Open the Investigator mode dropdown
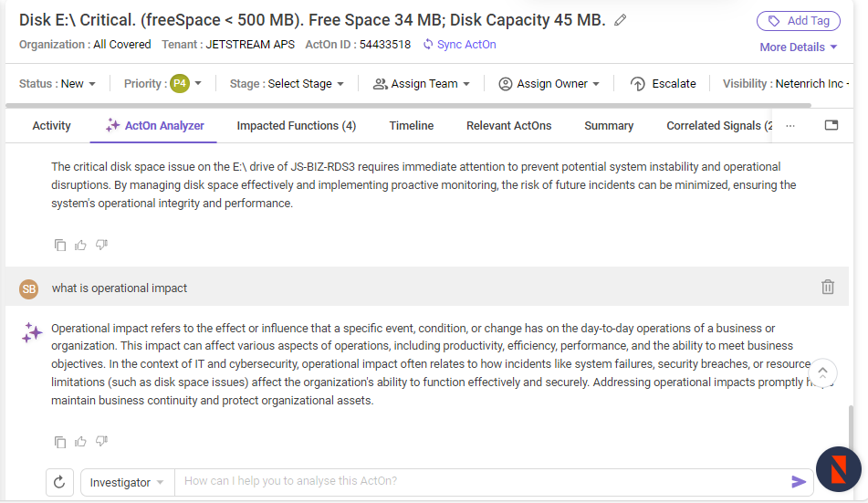The image size is (868, 503). (x=127, y=483)
